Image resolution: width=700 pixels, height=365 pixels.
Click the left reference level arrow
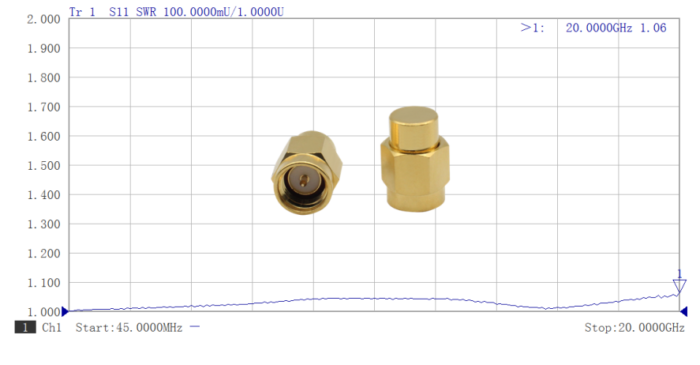point(65,311)
